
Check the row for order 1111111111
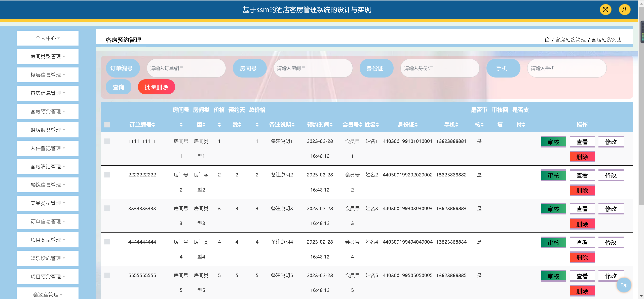pos(107,141)
